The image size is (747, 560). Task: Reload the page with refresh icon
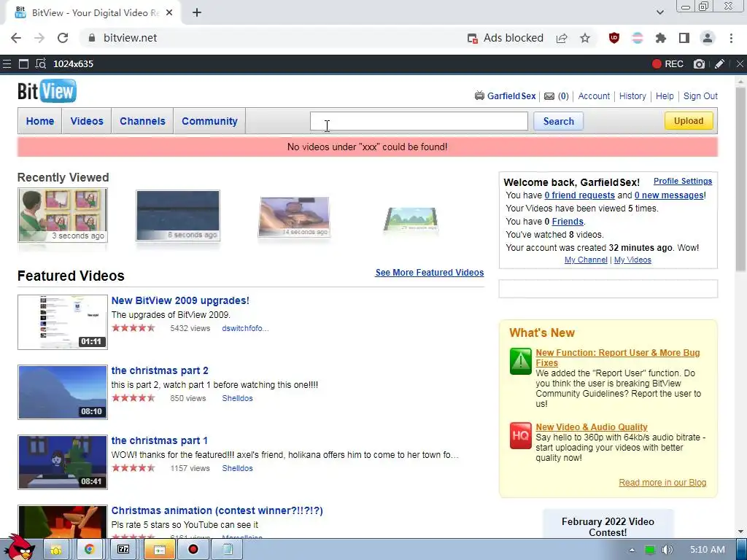click(63, 38)
